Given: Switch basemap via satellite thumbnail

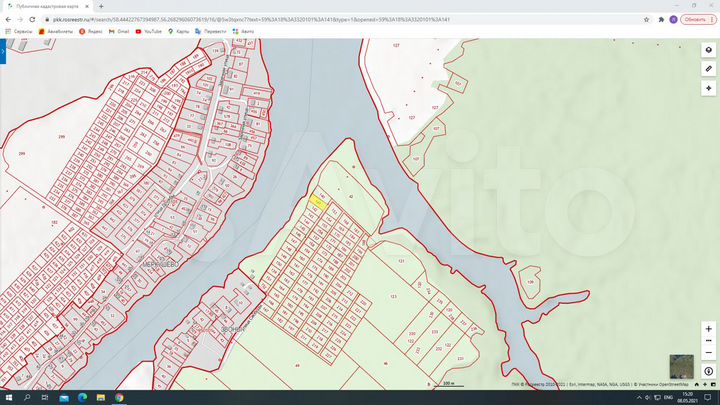Looking at the screenshot, I should point(681,366).
